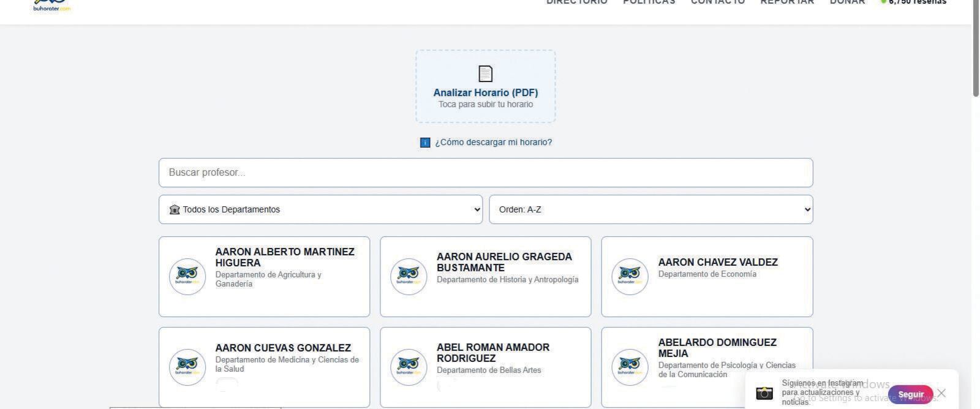Image resolution: width=980 pixels, height=409 pixels.
Task: Click owl avatar of Abel Roman Amador Rodriguez
Action: 409,367
